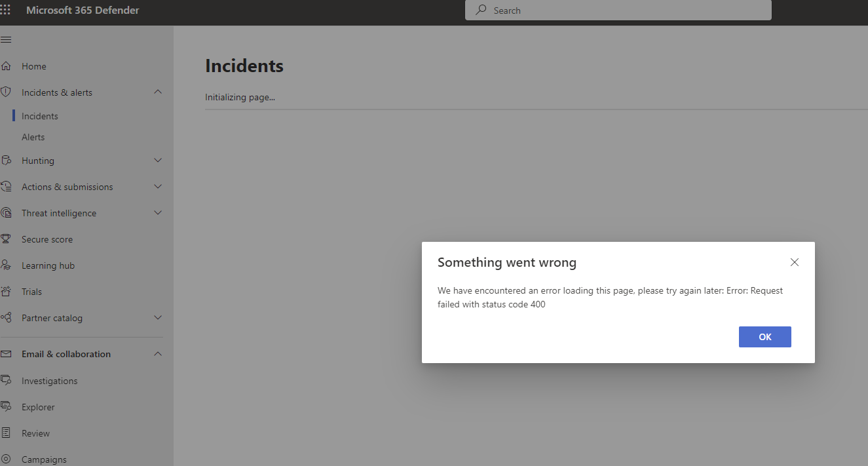Expand the Threat intelligence section
Image resolution: width=868 pixels, height=466 pixels.
(x=157, y=212)
